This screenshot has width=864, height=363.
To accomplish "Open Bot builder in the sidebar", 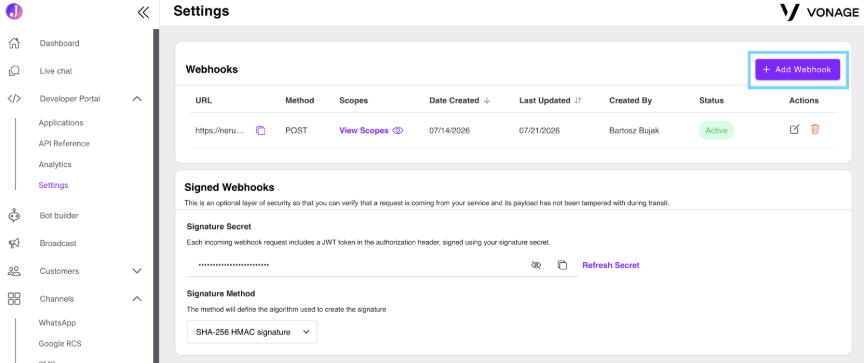I will (59, 215).
